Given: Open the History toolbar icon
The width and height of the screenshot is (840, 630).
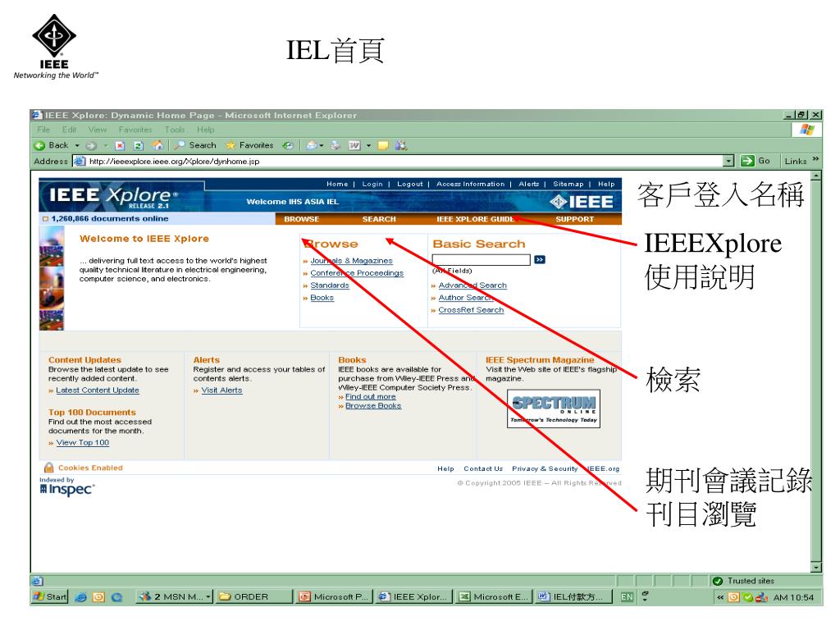Looking at the screenshot, I should pos(288,145).
